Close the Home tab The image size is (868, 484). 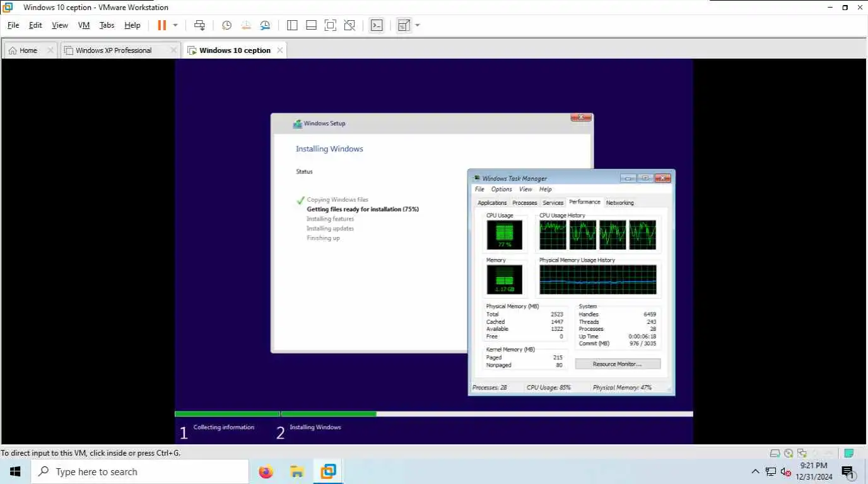[50, 50]
